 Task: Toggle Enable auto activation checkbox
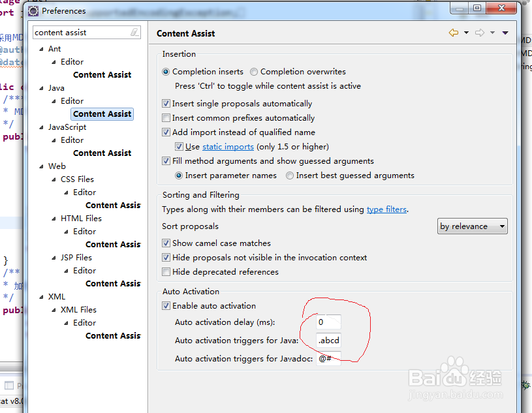166,306
